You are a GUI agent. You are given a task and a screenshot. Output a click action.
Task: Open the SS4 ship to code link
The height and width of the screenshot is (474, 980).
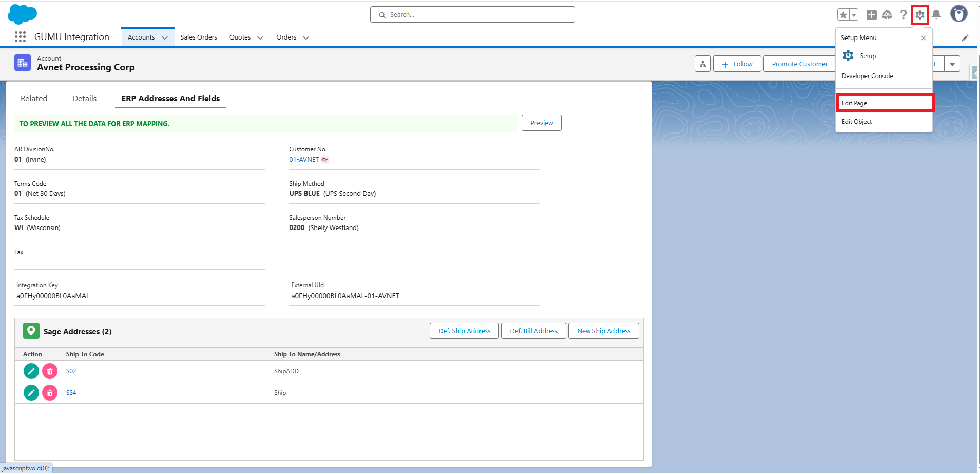tap(71, 393)
